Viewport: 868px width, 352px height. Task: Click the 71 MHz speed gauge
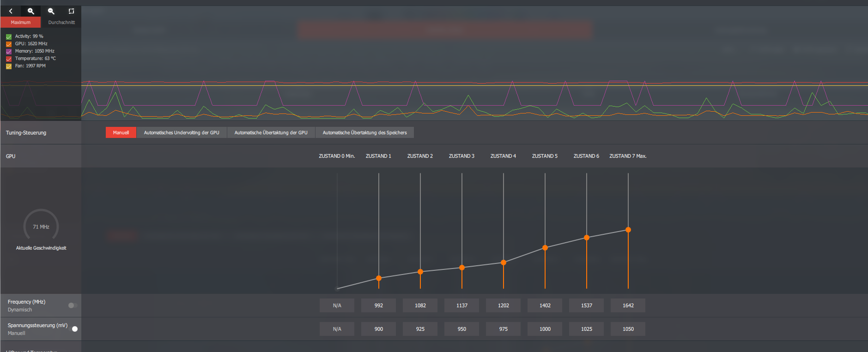point(41,225)
